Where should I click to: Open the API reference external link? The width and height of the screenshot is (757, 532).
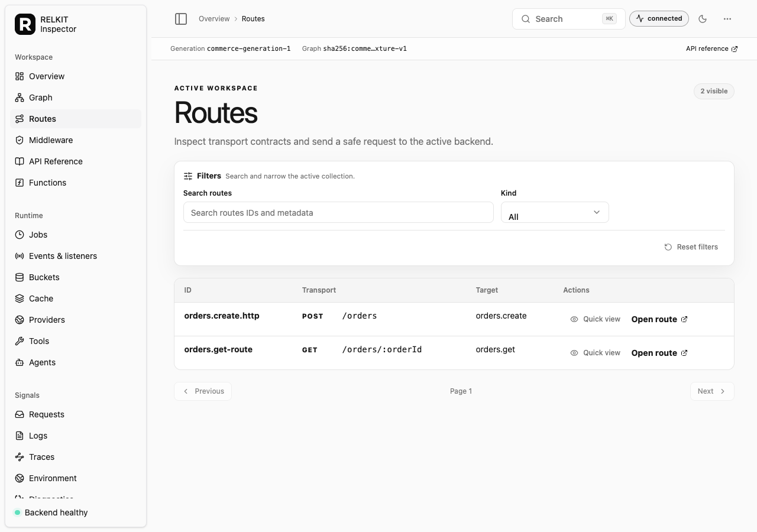[711, 49]
